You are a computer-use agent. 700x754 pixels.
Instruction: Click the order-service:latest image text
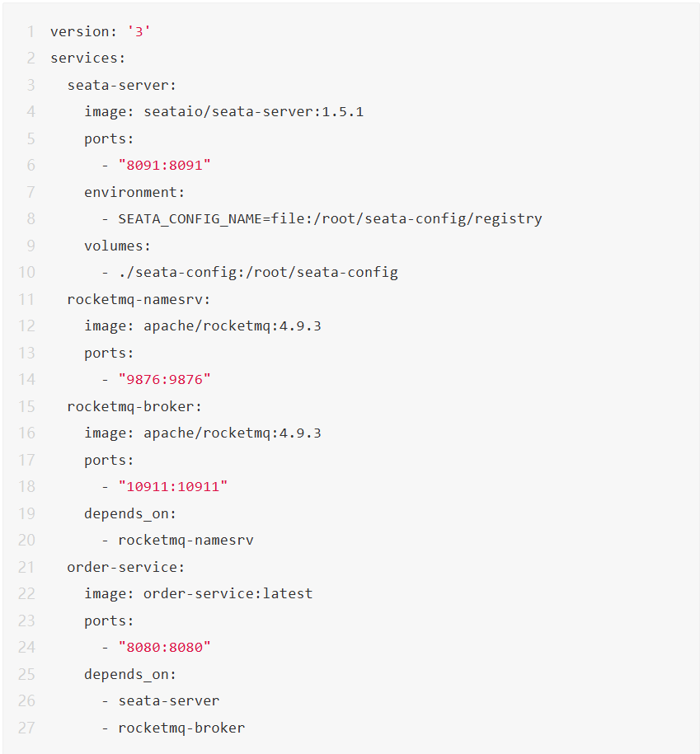pyautogui.click(x=228, y=593)
